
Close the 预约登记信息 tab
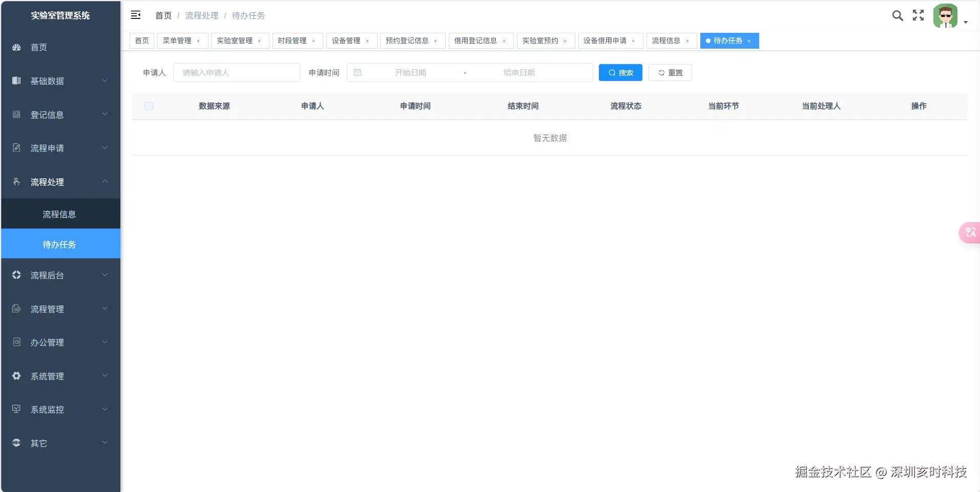pos(435,41)
